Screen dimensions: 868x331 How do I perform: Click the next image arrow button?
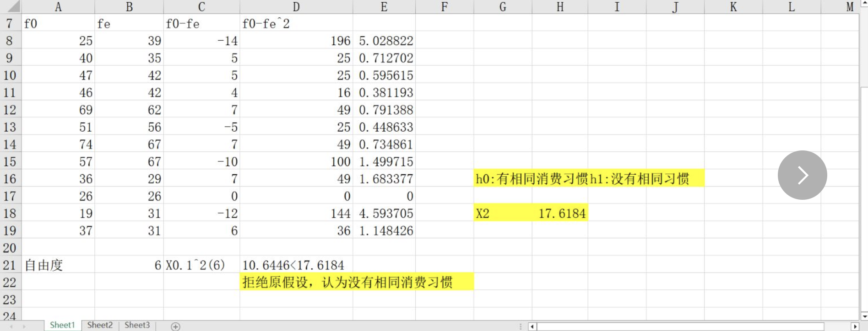pos(802,175)
